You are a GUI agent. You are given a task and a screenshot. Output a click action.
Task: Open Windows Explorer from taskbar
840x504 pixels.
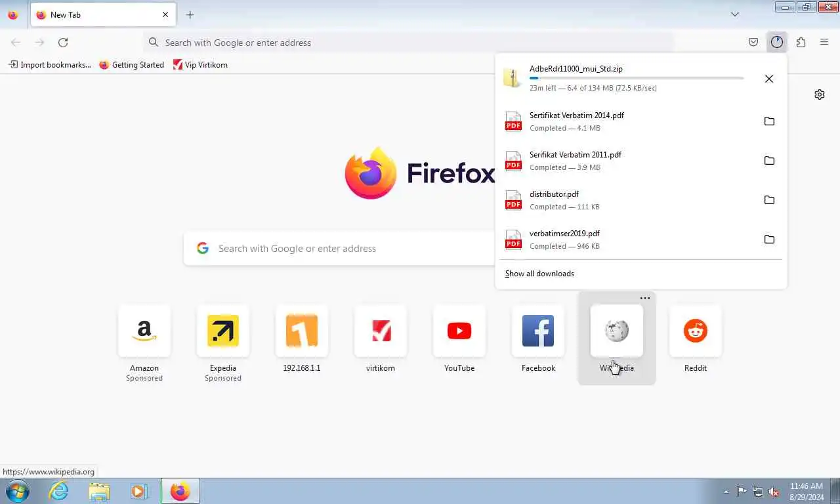99,491
